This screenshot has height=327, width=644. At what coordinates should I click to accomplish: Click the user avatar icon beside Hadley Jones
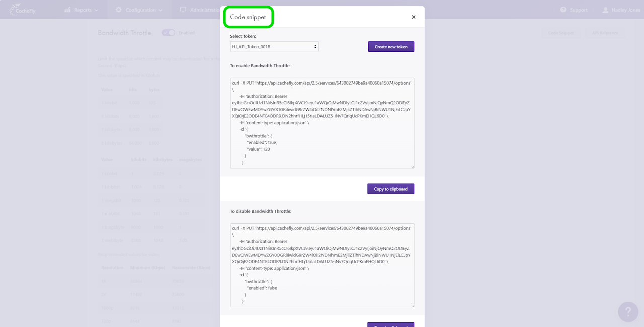605,10
